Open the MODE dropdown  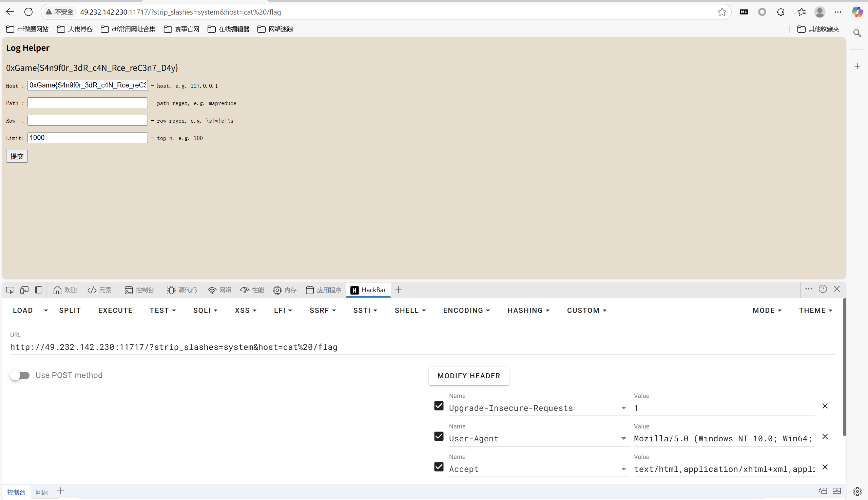coord(767,311)
